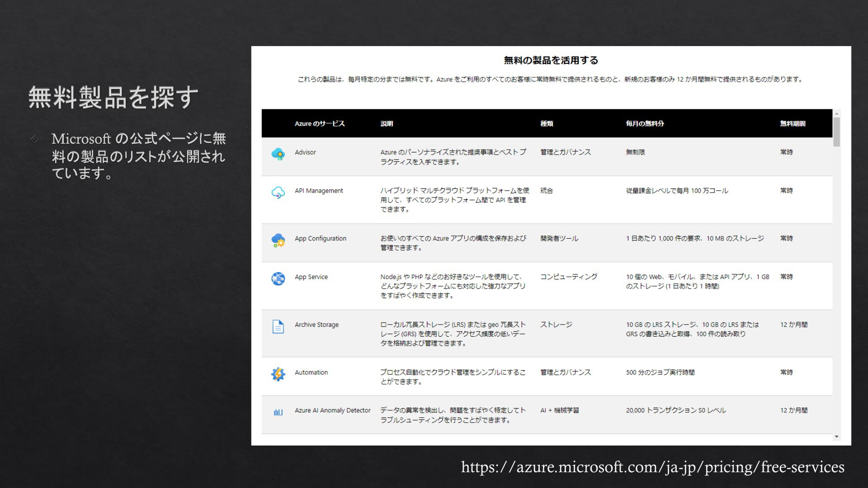Image resolution: width=868 pixels, height=488 pixels.
Task: Click the '説明' column header
Action: tap(387, 123)
